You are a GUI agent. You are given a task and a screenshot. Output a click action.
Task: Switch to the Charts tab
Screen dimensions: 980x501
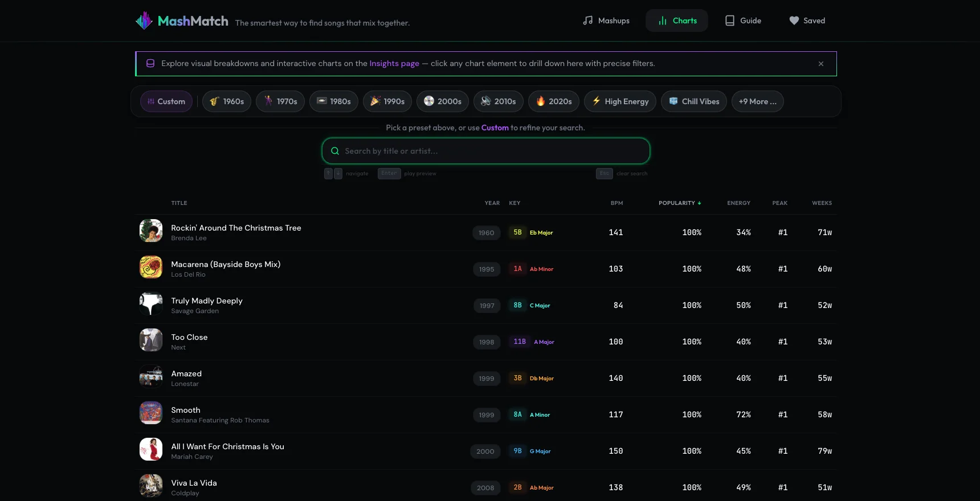coord(677,20)
